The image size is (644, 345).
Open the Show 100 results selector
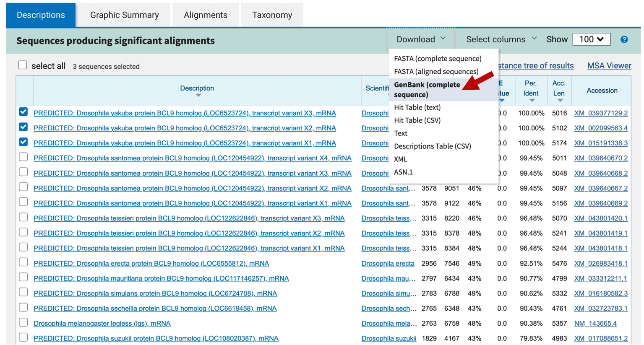[591, 39]
